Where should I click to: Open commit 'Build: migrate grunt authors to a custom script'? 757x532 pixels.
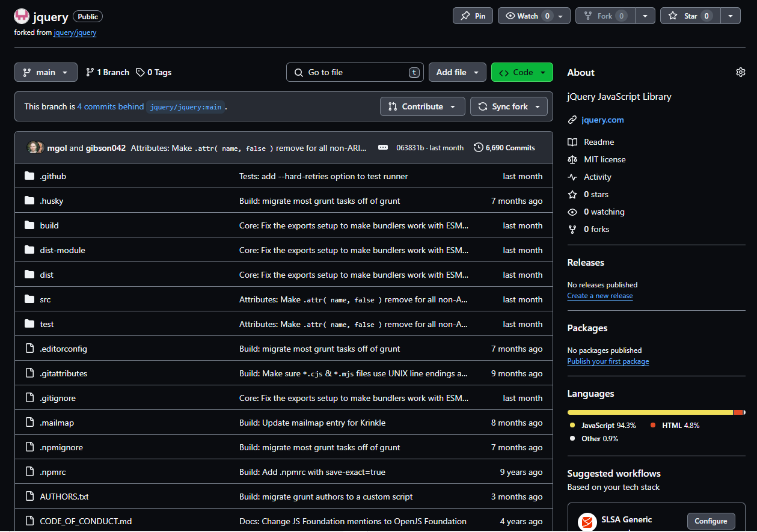pyautogui.click(x=326, y=497)
